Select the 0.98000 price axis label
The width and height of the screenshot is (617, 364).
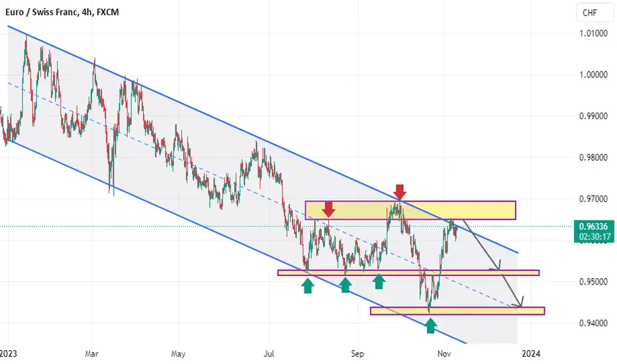tap(593, 158)
